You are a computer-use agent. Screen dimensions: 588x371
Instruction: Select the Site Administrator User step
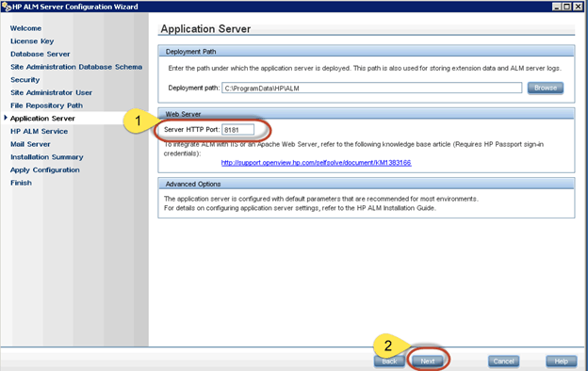point(51,92)
